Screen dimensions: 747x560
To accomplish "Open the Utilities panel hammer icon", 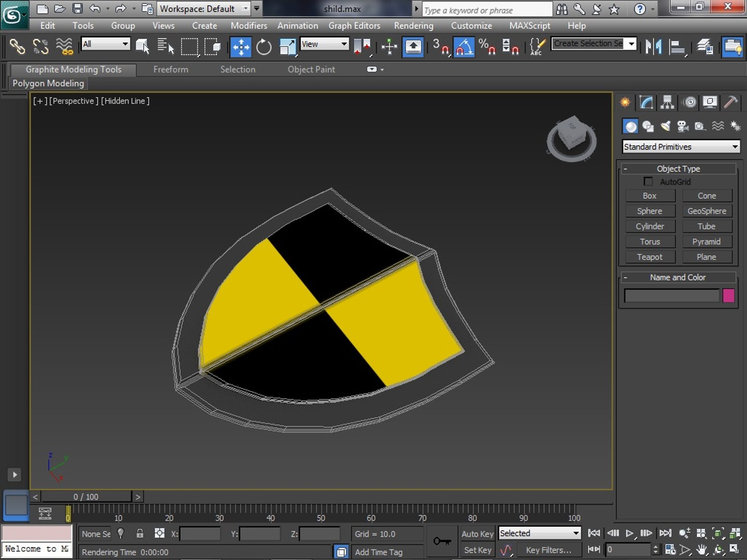I will (731, 102).
